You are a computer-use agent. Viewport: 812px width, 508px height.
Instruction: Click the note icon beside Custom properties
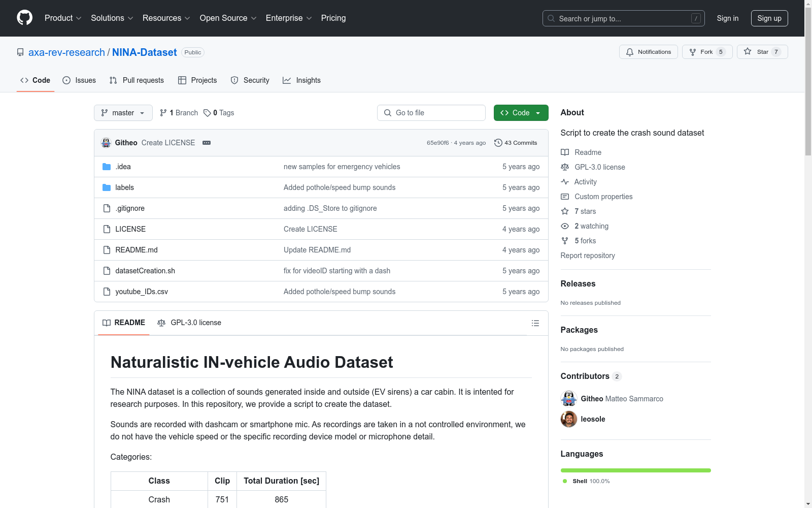[565, 197]
